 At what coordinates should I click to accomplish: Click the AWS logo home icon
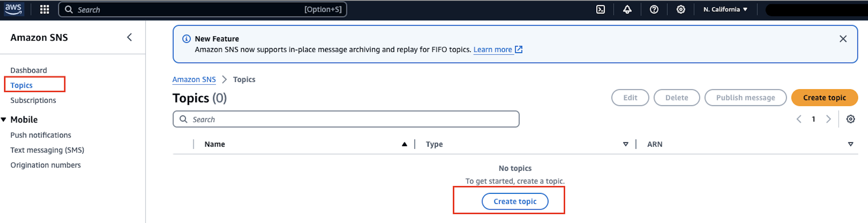coord(14,9)
